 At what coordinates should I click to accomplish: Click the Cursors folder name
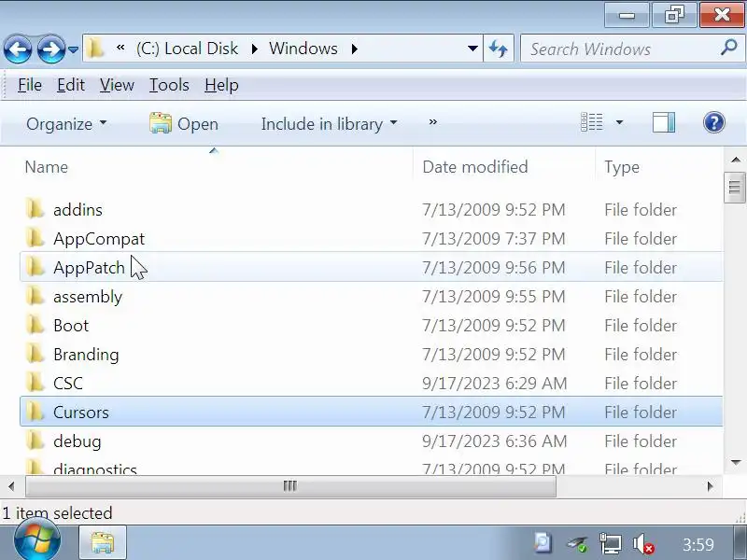pyautogui.click(x=81, y=413)
